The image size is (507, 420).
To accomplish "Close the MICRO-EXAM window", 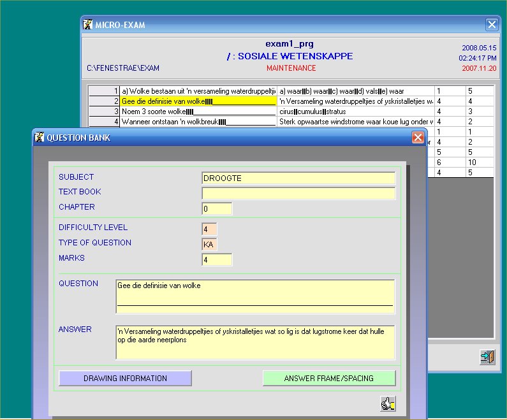I will click(x=492, y=25).
